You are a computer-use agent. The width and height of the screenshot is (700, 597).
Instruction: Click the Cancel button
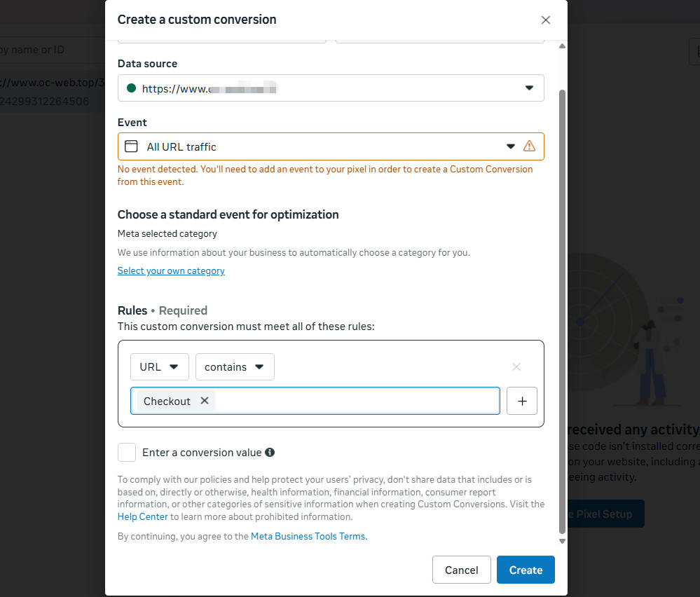(x=461, y=570)
